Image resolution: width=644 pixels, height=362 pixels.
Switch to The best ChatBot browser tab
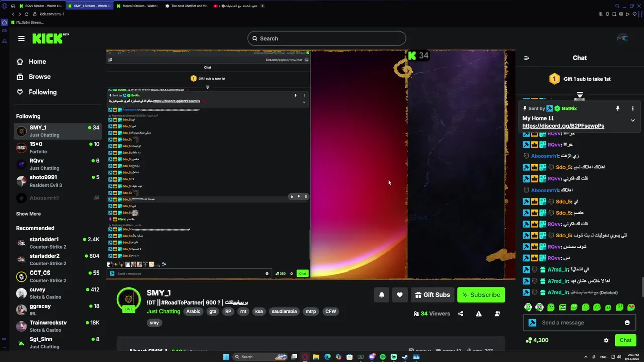[x=185, y=6]
